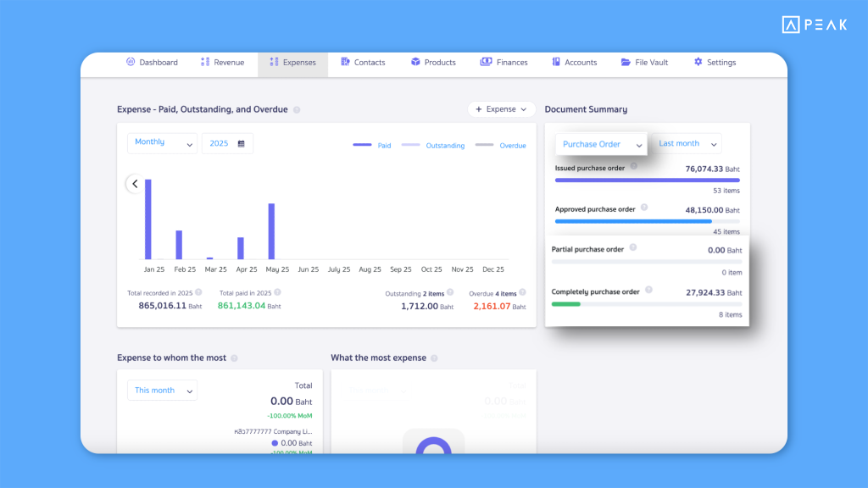Toggle the Paid series in chart legend
This screenshot has height=488, width=868.
pos(372,146)
